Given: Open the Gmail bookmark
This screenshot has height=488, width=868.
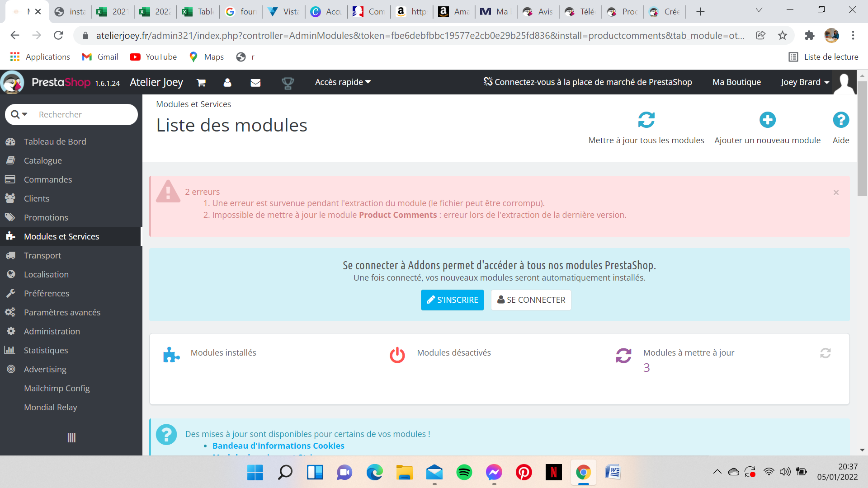Looking at the screenshot, I should click(100, 57).
